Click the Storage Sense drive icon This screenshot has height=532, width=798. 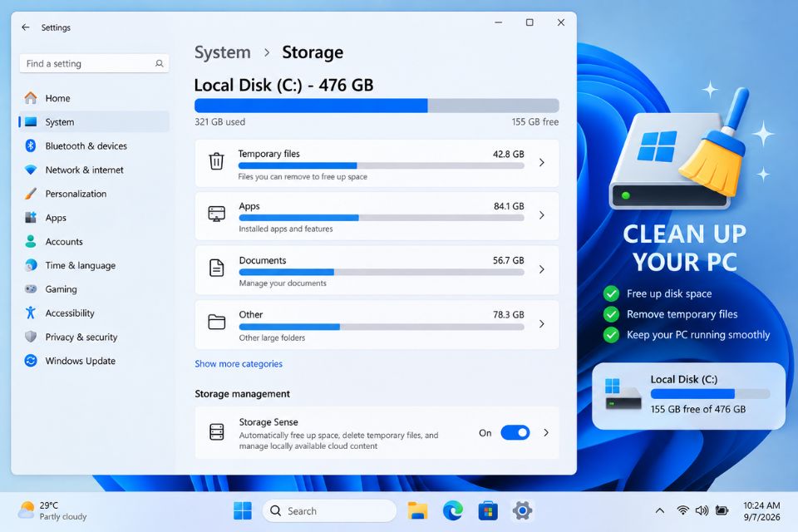[x=216, y=431]
